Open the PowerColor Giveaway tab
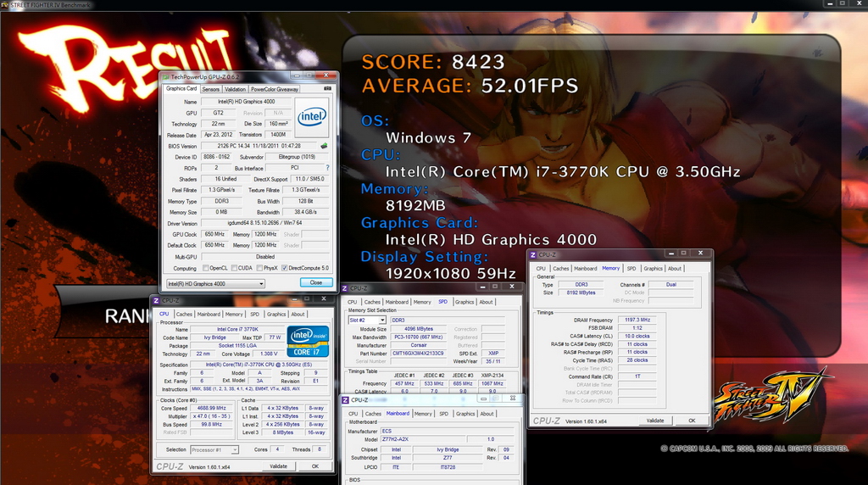The image size is (868, 485). click(x=275, y=89)
